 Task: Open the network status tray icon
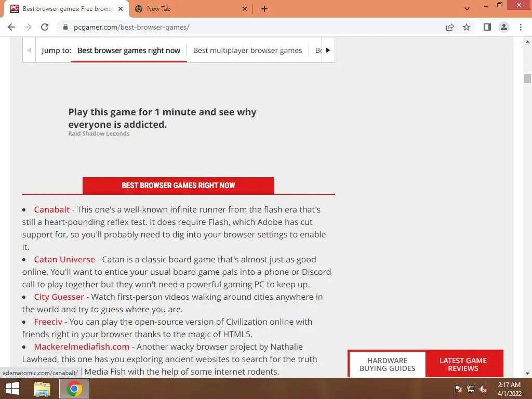click(471, 389)
